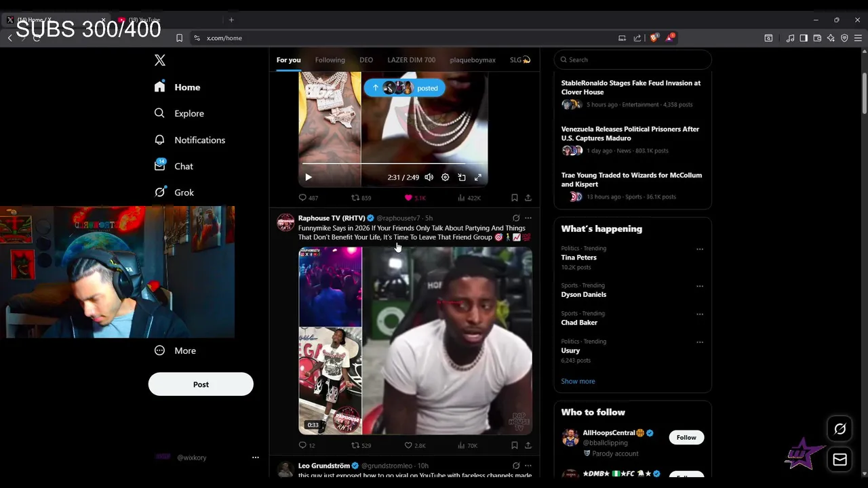This screenshot has width=868, height=488.
Task: Open Explore from the sidebar
Action: (x=179, y=113)
